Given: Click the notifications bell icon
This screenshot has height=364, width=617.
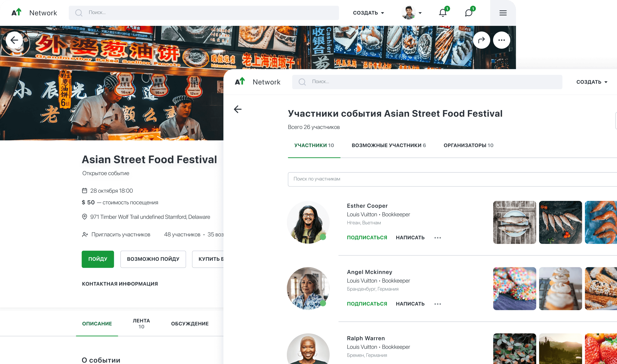Looking at the screenshot, I should click(x=443, y=13).
